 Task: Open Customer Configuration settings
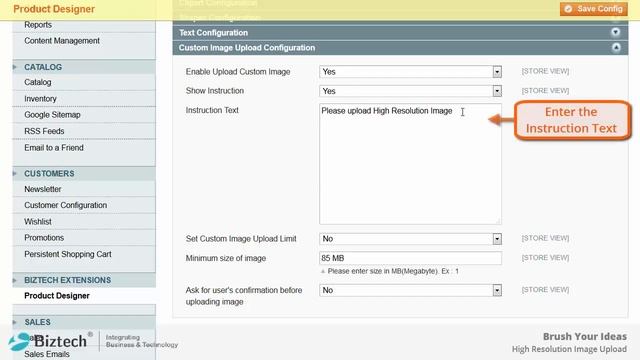(65, 205)
